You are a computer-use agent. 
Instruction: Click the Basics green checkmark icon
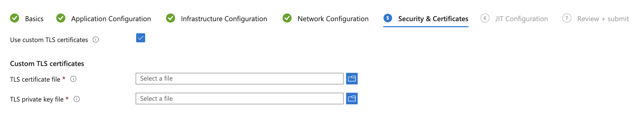click(15, 18)
